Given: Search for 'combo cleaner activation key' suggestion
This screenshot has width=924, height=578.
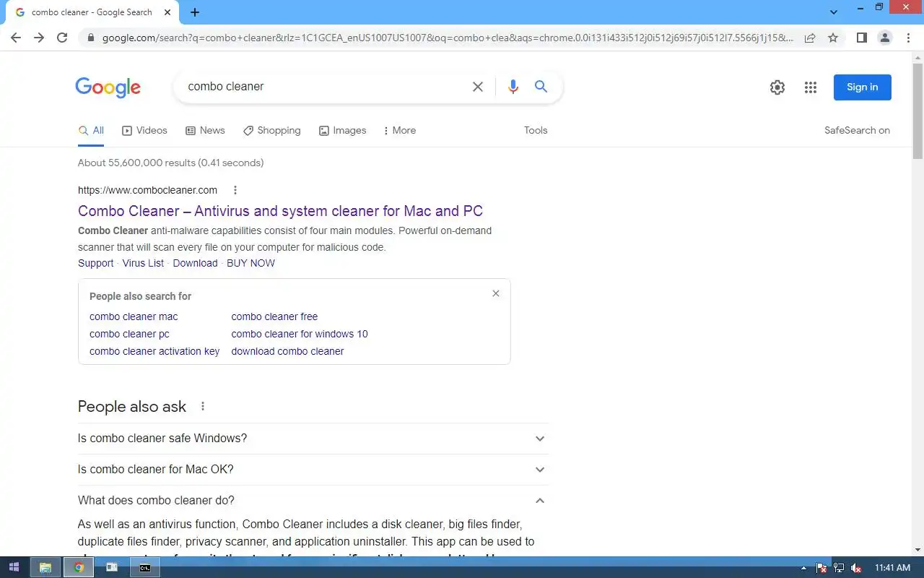Looking at the screenshot, I should (154, 351).
